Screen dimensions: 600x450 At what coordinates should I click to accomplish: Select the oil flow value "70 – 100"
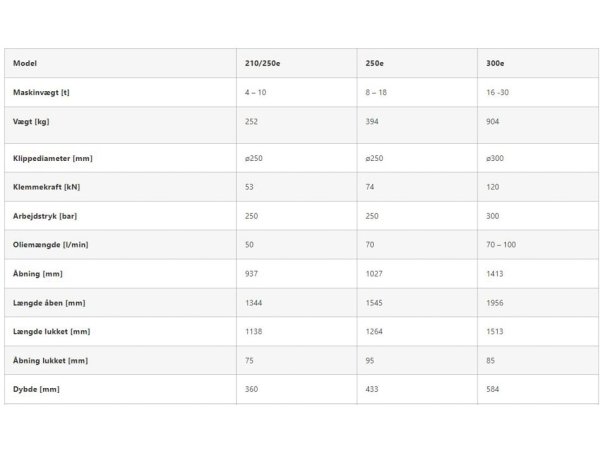pos(502,245)
